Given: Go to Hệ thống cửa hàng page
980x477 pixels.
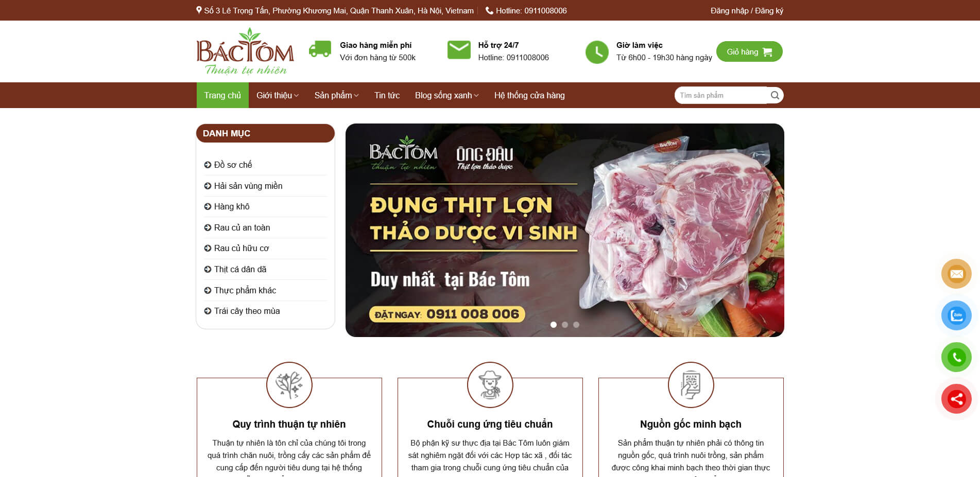Looking at the screenshot, I should (529, 95).
